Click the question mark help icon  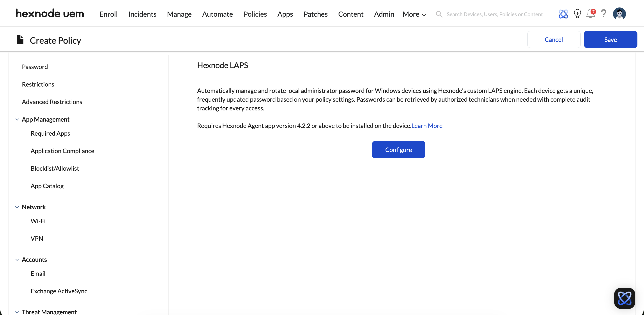pos(604,14)
